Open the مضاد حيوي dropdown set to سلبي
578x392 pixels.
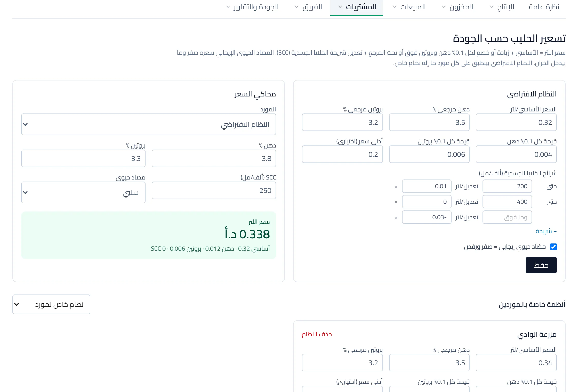(x=83, y=192)
